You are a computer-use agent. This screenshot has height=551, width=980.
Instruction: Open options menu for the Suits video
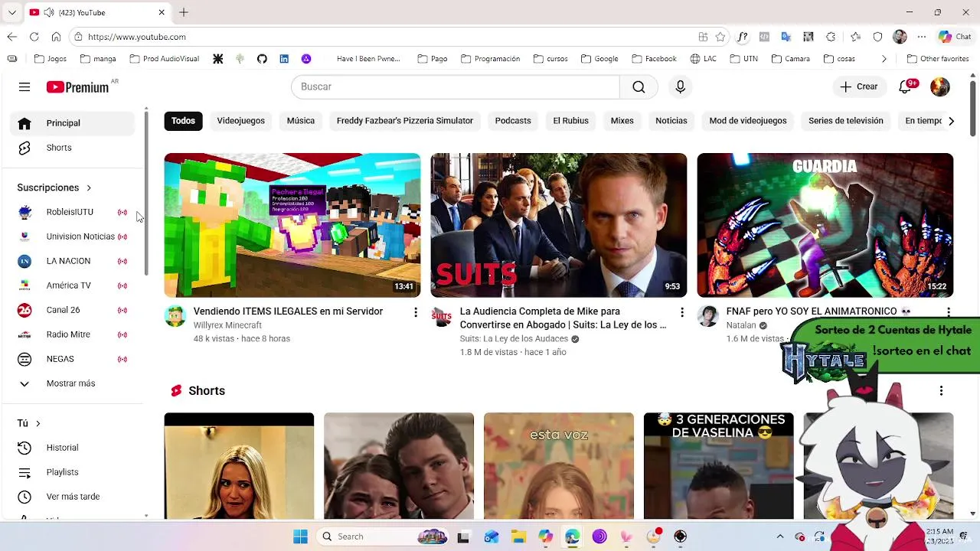tap(682, 312)
